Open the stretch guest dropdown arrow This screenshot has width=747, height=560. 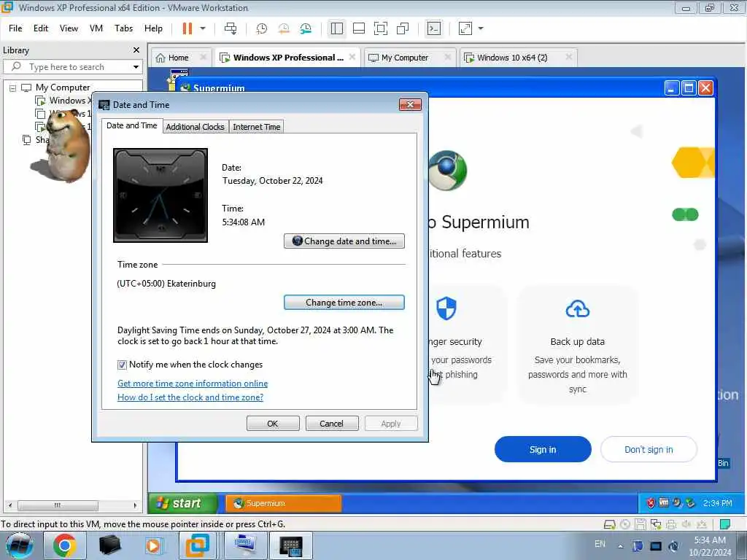[481, 28]
